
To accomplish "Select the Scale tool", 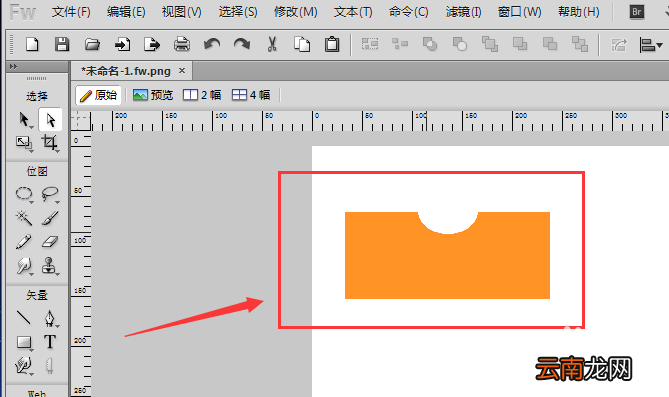I will click(24, 143).
